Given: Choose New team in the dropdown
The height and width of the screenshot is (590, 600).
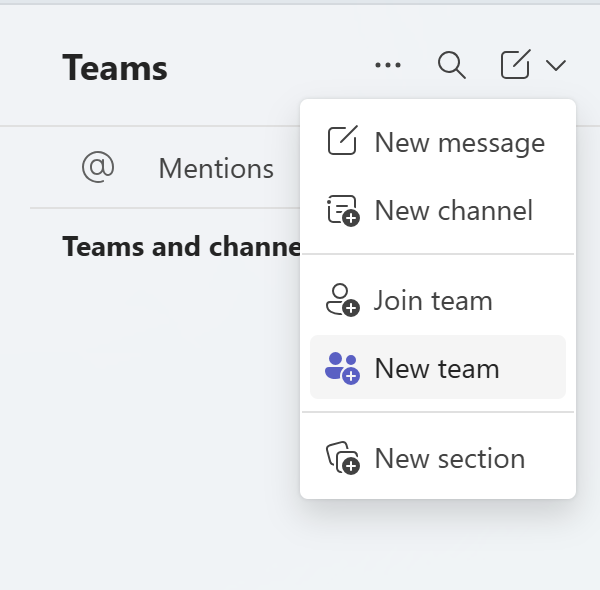Looking at the screenshot, I should [438, 368].
